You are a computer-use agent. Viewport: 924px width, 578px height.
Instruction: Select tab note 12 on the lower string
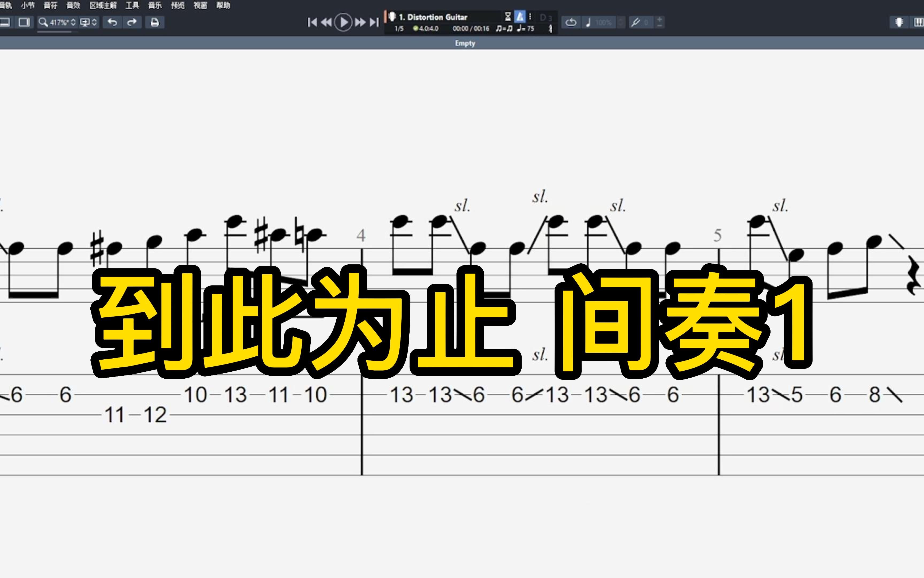(x=155, y=415)
